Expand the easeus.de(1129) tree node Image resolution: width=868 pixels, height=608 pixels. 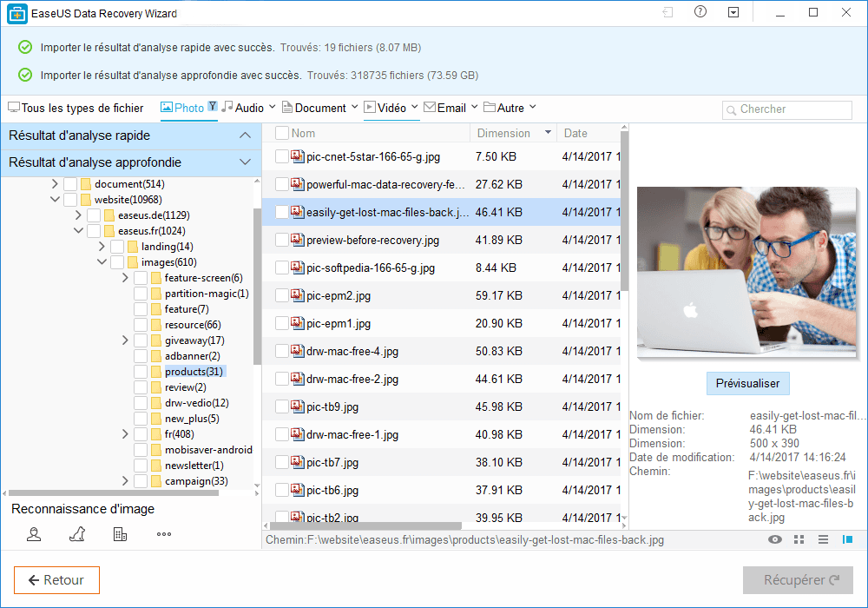point(77,215)
